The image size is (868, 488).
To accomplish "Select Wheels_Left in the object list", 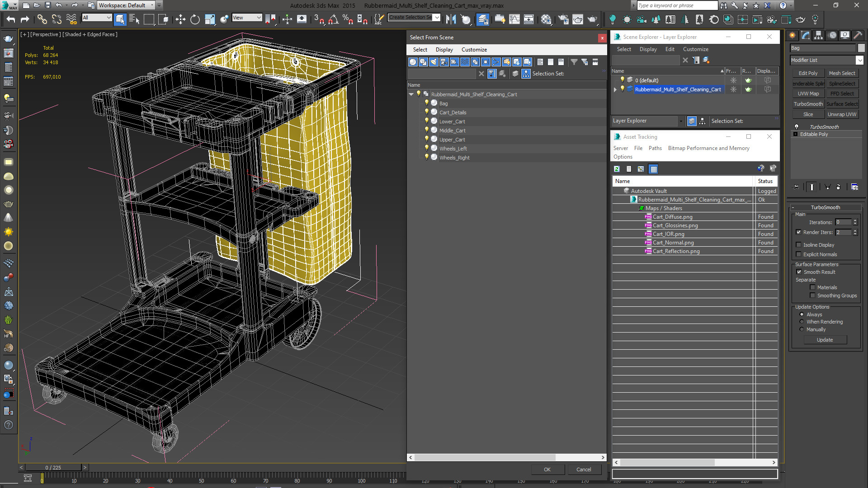I will [453, 149].
